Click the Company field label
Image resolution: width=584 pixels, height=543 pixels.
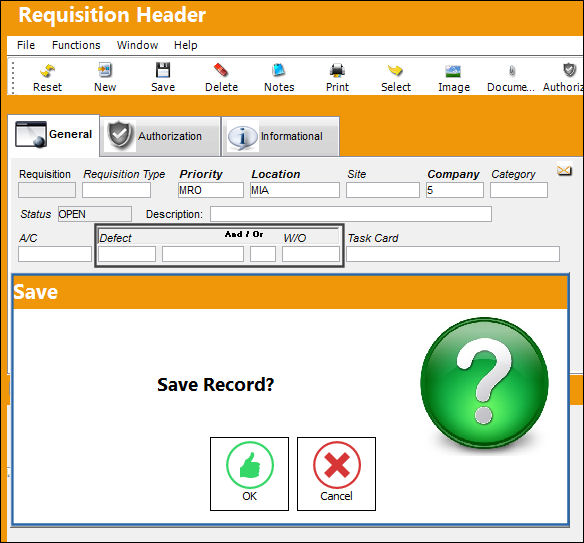(453, 174)
